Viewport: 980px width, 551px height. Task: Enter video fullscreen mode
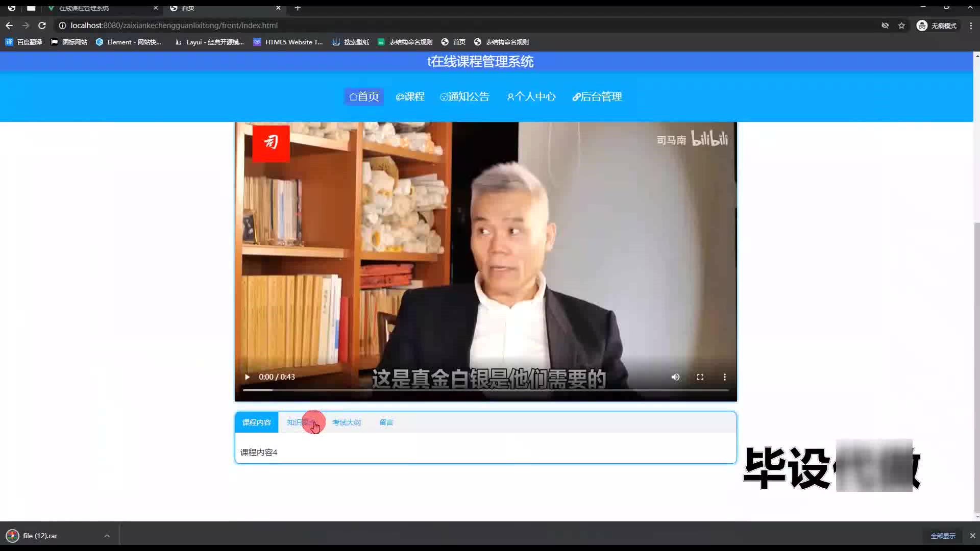pyautogui.click(x=700, y=377)
